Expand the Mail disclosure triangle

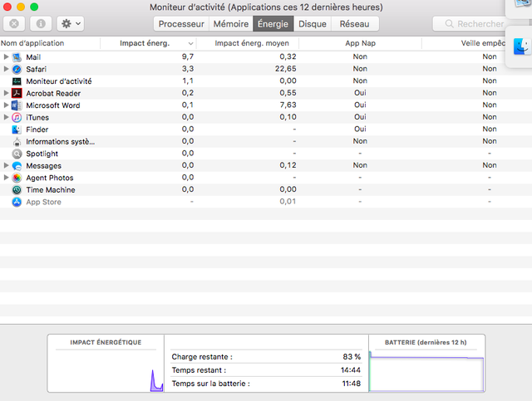pyautogui.click(x=6, y=56)
